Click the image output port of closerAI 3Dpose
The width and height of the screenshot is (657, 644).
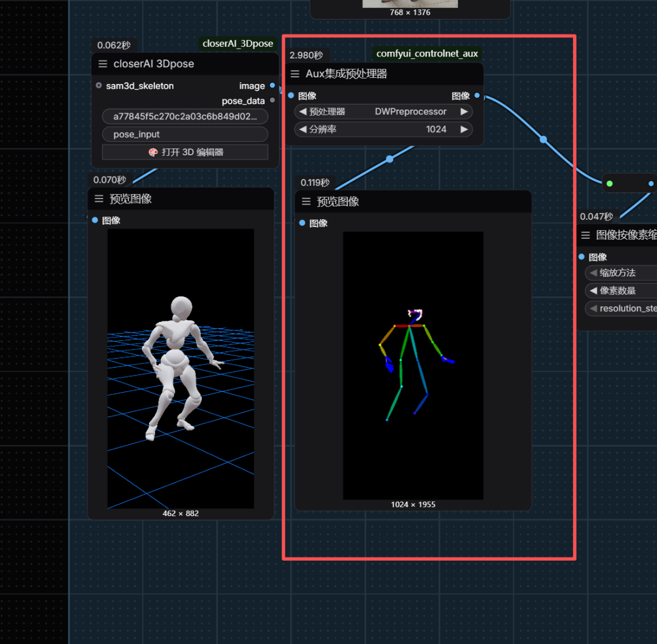[272, 86]
